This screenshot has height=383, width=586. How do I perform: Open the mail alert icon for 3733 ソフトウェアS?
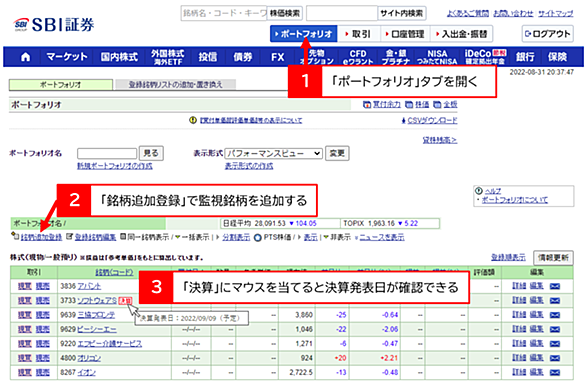pos(555,301)
